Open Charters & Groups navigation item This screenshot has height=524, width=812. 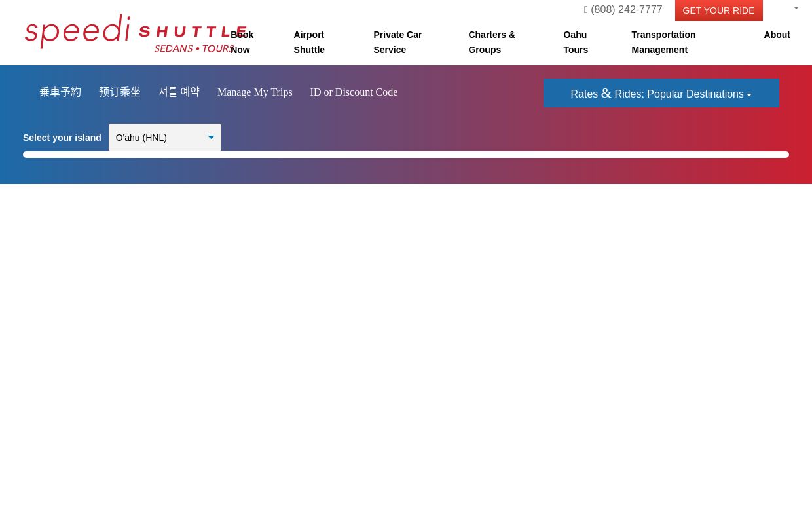(492, 42)
